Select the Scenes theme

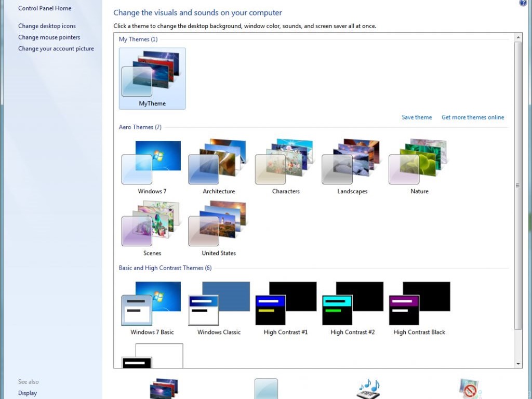coord(152,229)
